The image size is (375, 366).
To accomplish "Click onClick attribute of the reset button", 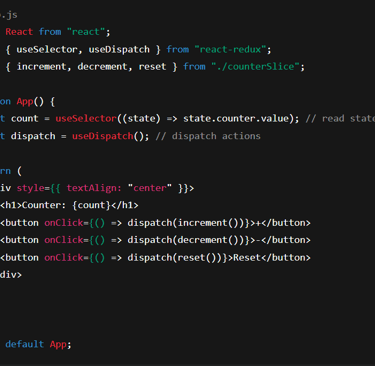I will pos(64,257).
